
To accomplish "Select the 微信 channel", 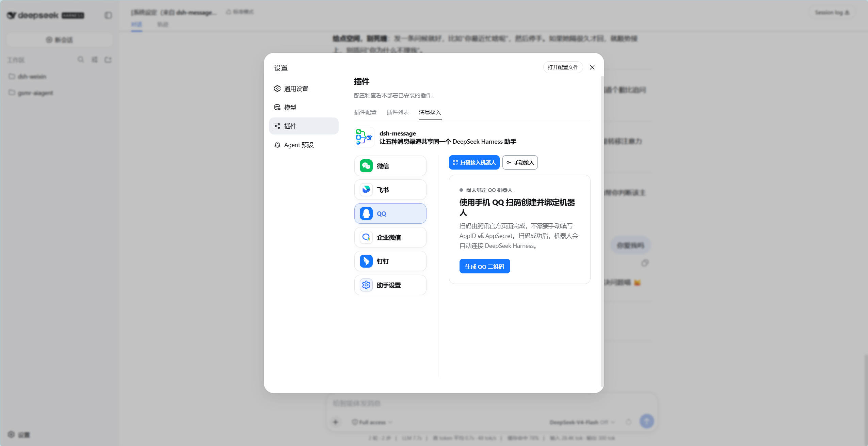I will pos(390,166).
